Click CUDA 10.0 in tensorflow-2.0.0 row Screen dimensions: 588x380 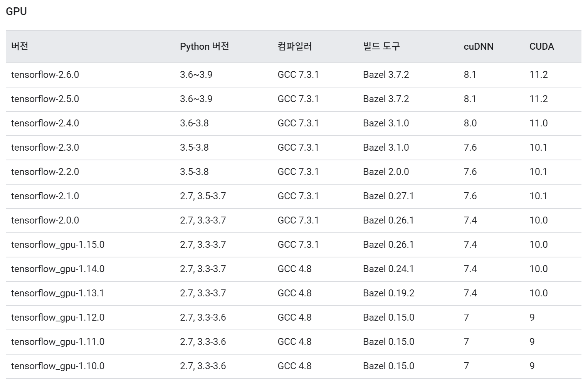point(539,220)
